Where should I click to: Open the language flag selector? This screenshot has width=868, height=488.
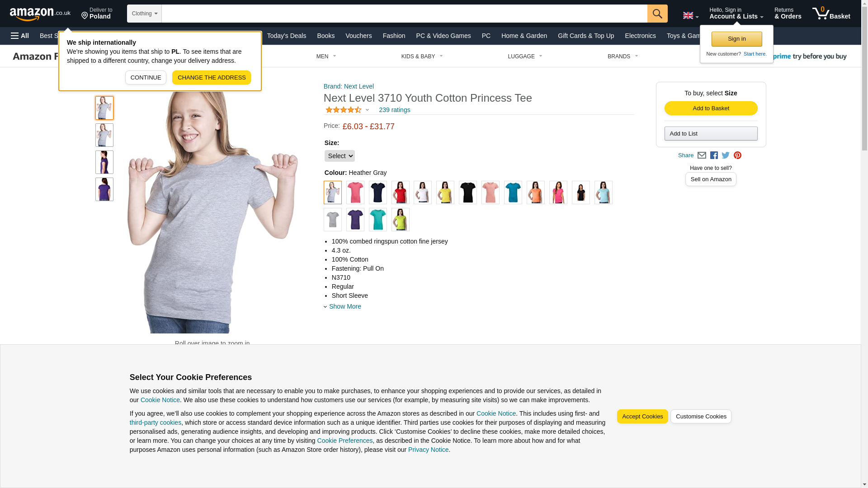(690, 15)
